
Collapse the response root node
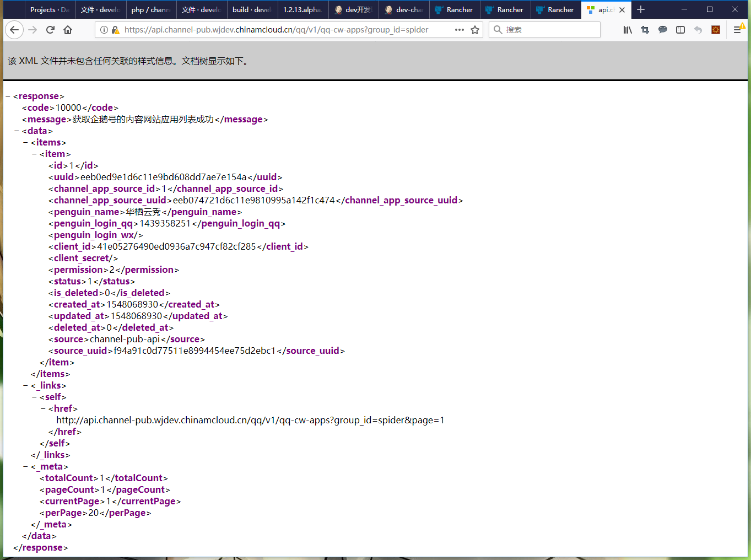coord(8,96)
